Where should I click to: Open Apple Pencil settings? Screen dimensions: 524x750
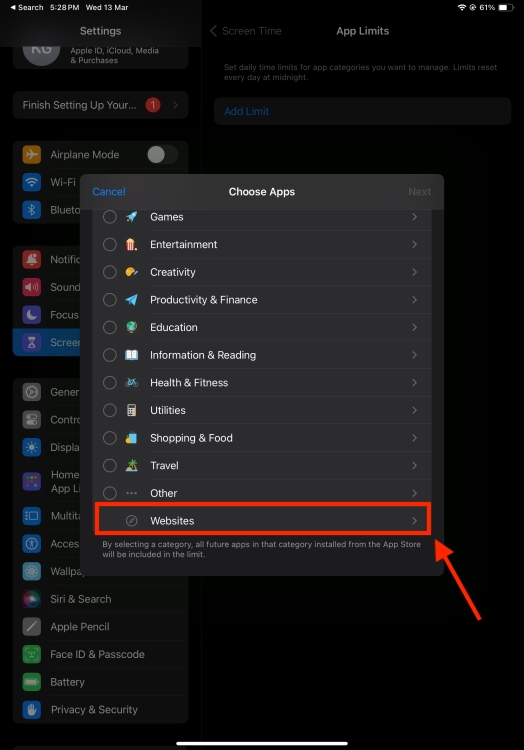100,627
